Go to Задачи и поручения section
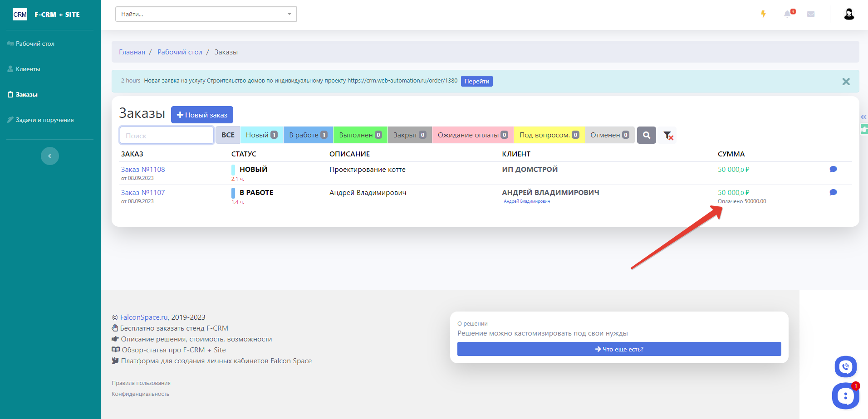This screenshot has width=868, height=419. point(44,120)
